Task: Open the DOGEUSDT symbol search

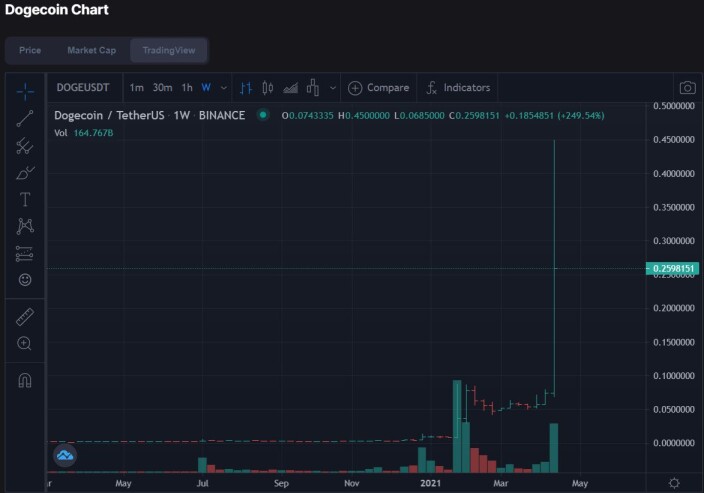Action: click(83, 88)
